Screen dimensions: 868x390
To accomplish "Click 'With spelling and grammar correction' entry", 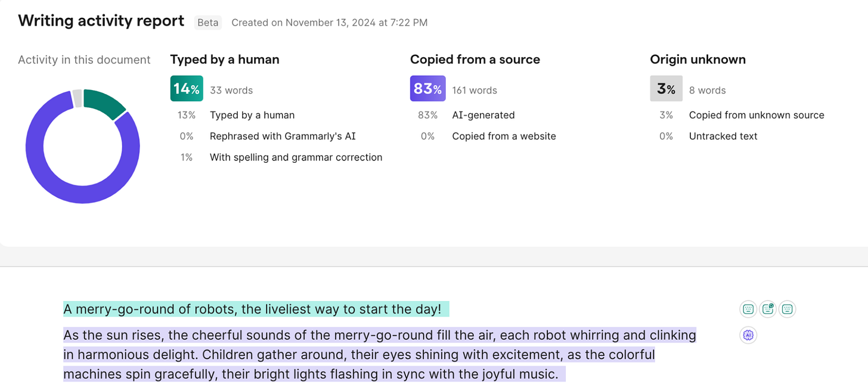I will (x=296, y=157).
